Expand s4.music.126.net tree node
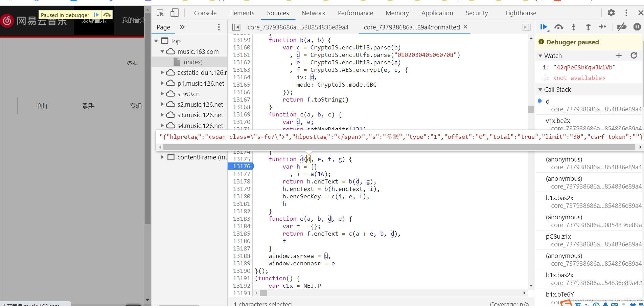644x306 pixels. coord(162,126)
